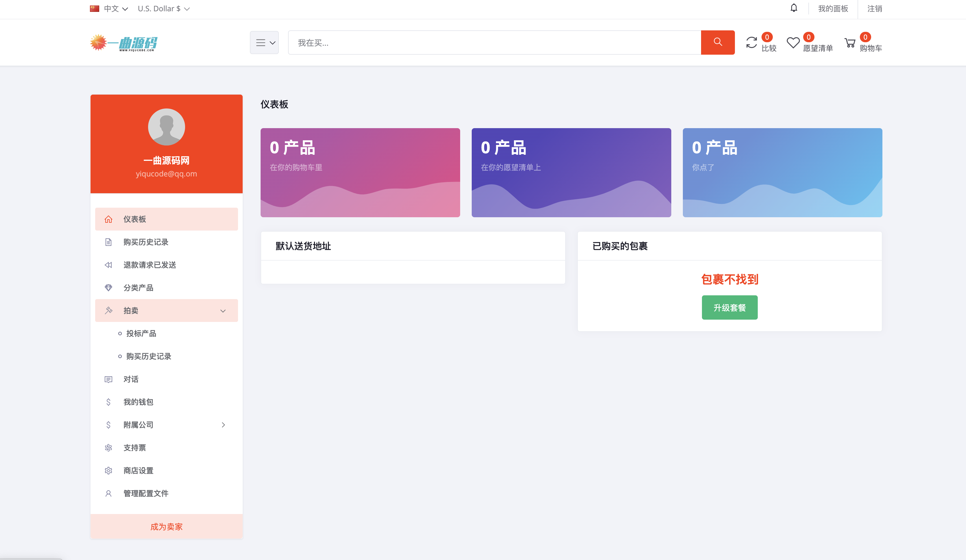The image size is (966, 560).
Task: Click the 愿望清单 label
Action: 818,48
